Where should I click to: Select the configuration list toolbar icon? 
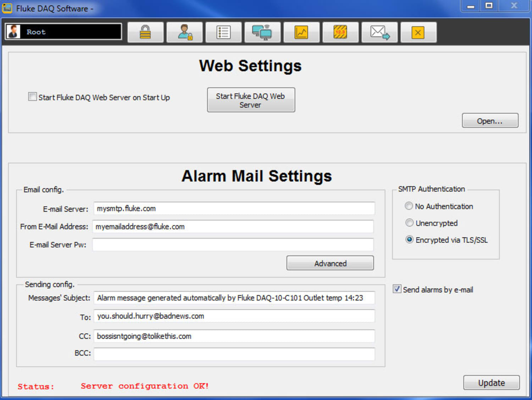pos(223,32)
